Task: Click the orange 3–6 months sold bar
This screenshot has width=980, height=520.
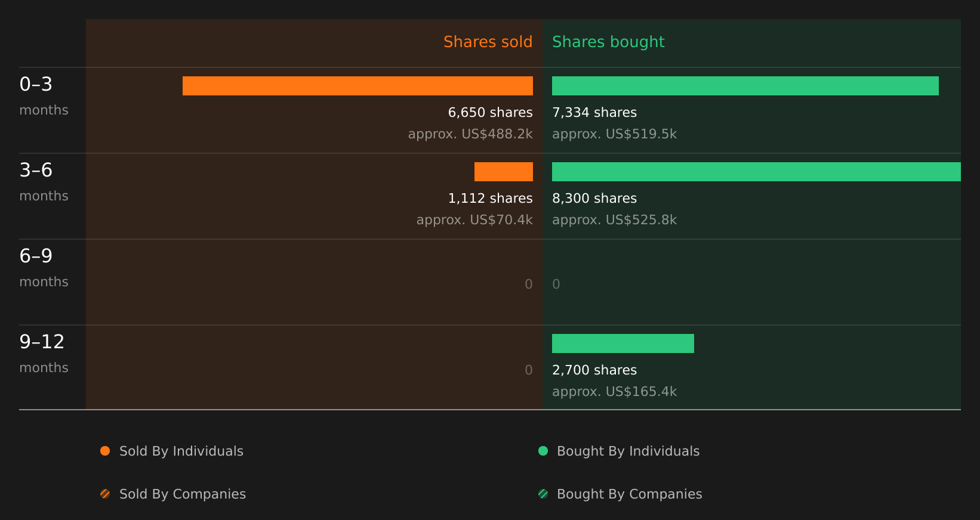Action: [x=504, y=172]
